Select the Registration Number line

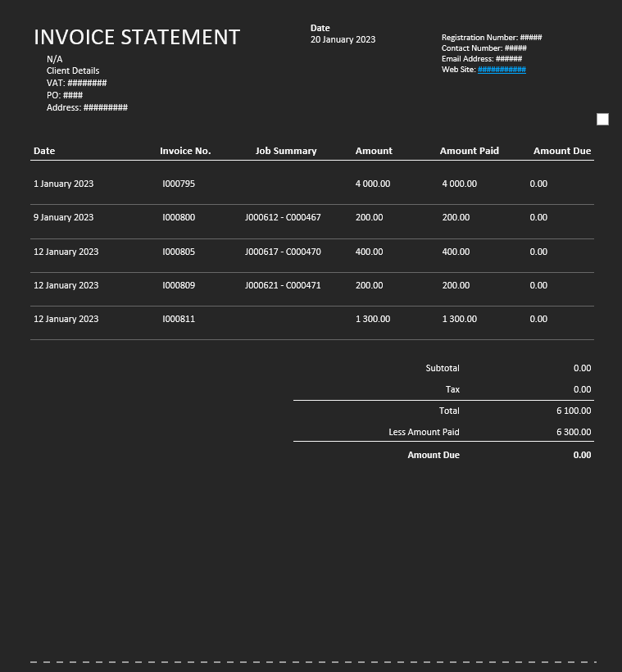coord(492,38)
